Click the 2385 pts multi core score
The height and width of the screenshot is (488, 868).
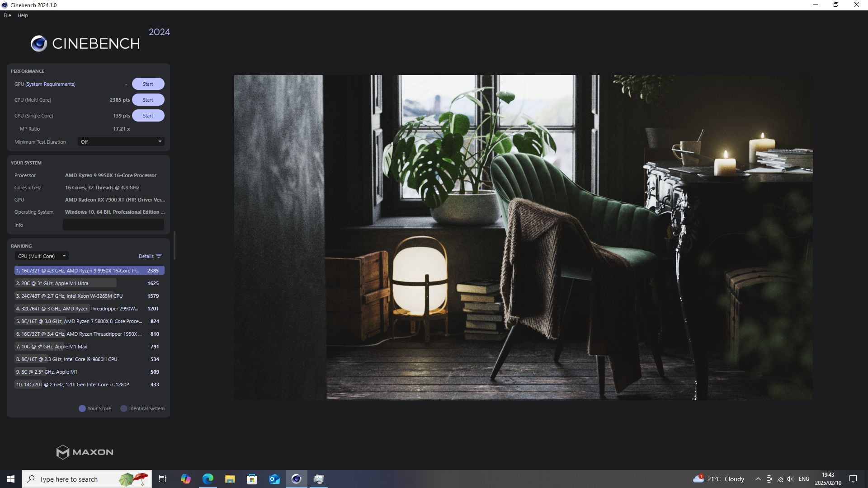120,100
